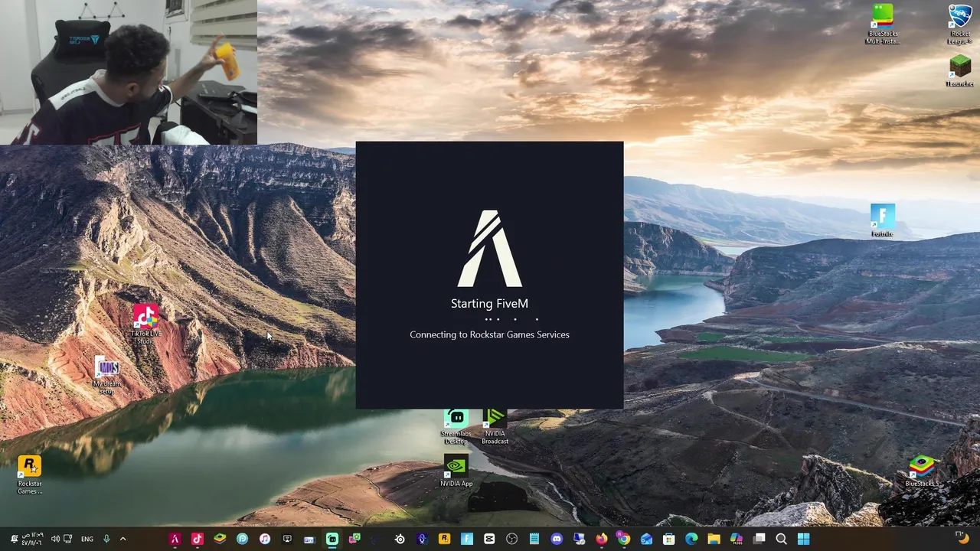
Task: Click the Fortnite icon in taskbar
Action: tap(467, 539)
